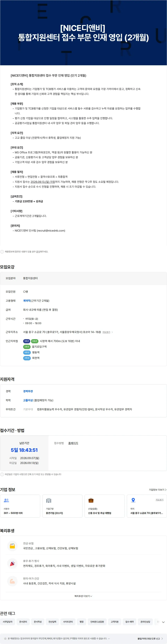Image resolution: width=167 pixels, height=644 pixels.
Task: Click the 1호선 badge for 시청역
Action: coord(27,341)
